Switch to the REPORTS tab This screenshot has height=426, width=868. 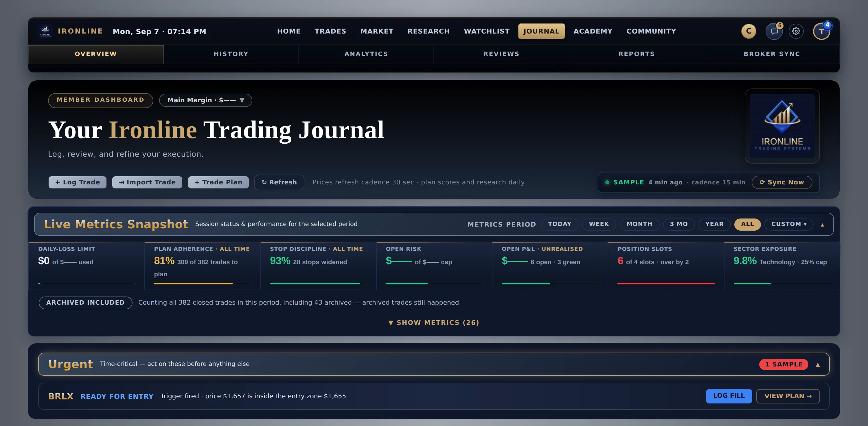636,54
